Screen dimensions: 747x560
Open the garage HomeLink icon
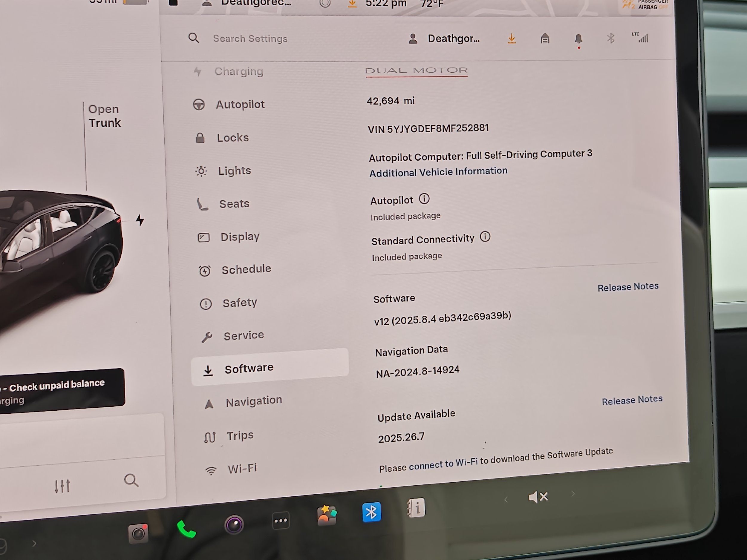[x=545, y=39]
